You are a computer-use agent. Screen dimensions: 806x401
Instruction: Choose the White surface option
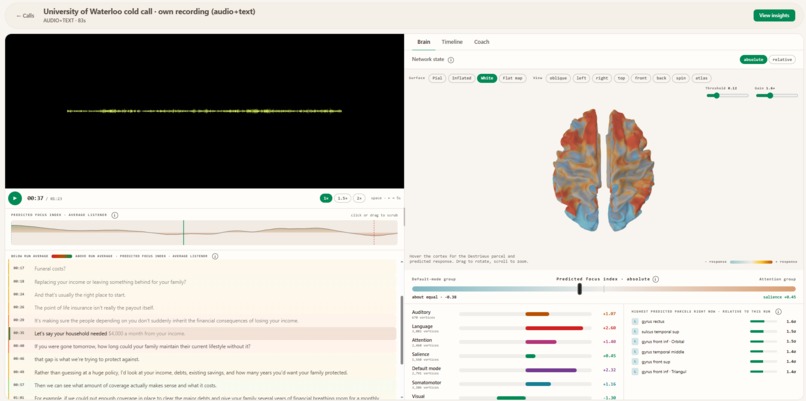coord(487,78)
